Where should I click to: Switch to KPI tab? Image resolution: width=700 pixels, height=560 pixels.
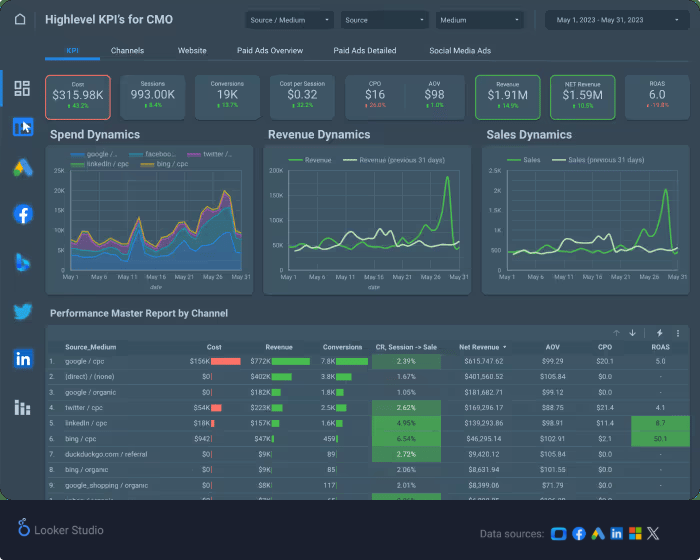click(72, 50)
